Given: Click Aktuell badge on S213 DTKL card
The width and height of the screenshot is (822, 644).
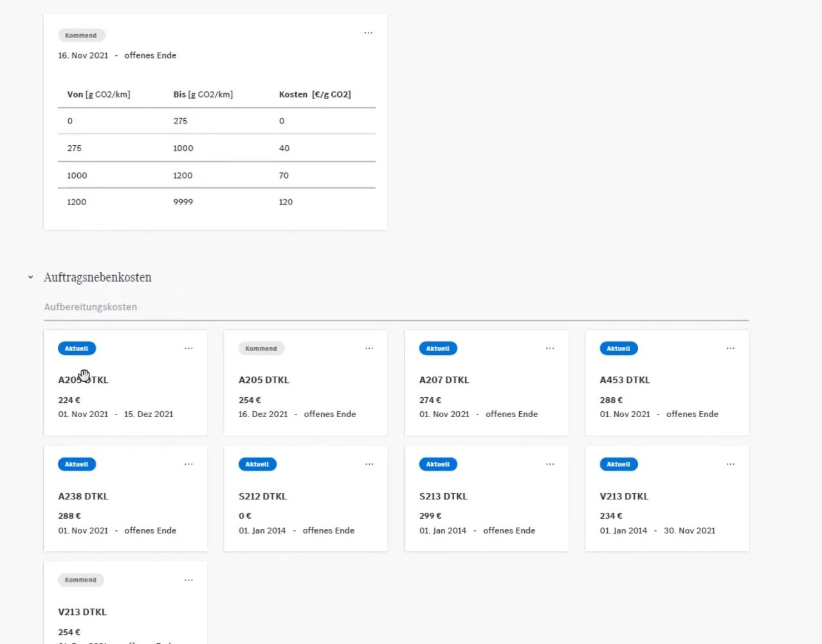Looking at the screenshot, I should 438,464.
